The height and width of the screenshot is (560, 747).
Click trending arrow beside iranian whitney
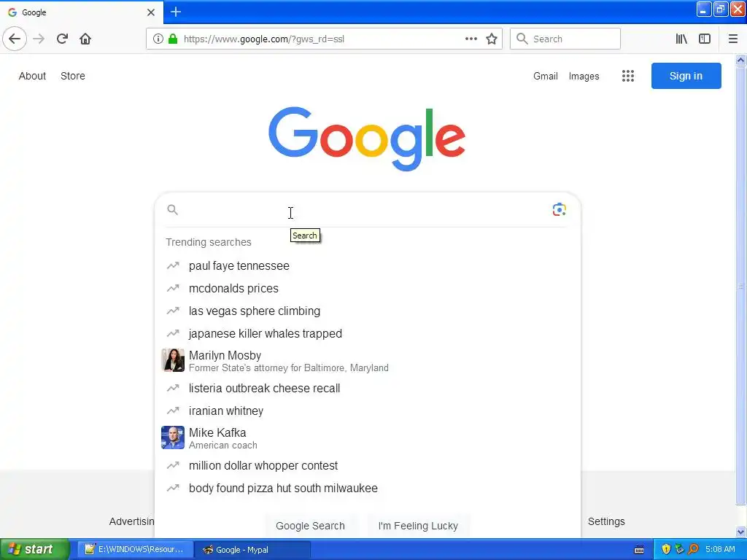[173, 411]
